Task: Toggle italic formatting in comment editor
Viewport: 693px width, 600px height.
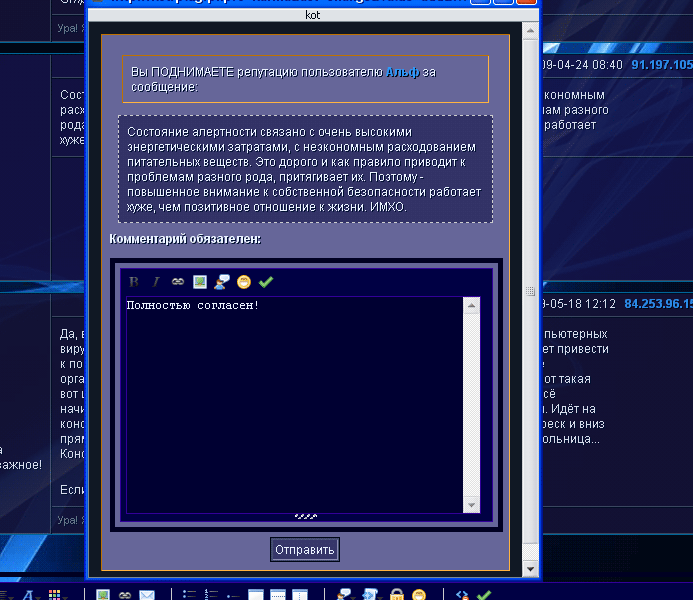Action: pyautogui.click(x=155, y=282)
